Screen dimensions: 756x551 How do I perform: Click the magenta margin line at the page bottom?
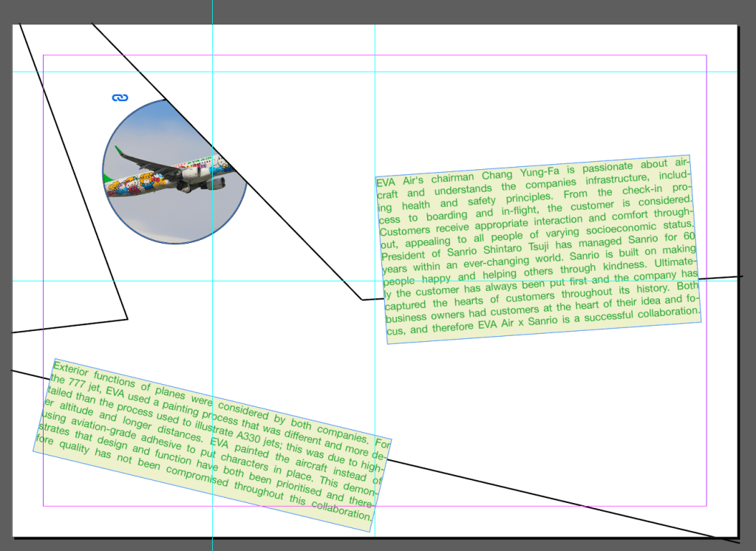[517, 506]
